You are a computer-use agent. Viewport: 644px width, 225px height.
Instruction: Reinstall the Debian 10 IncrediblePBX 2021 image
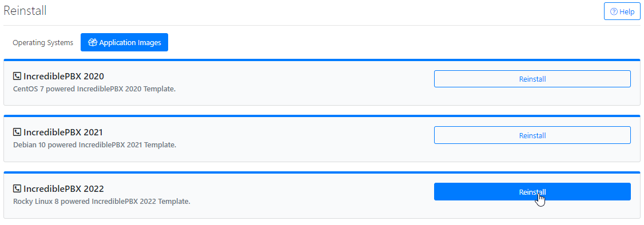coord(532,135)
